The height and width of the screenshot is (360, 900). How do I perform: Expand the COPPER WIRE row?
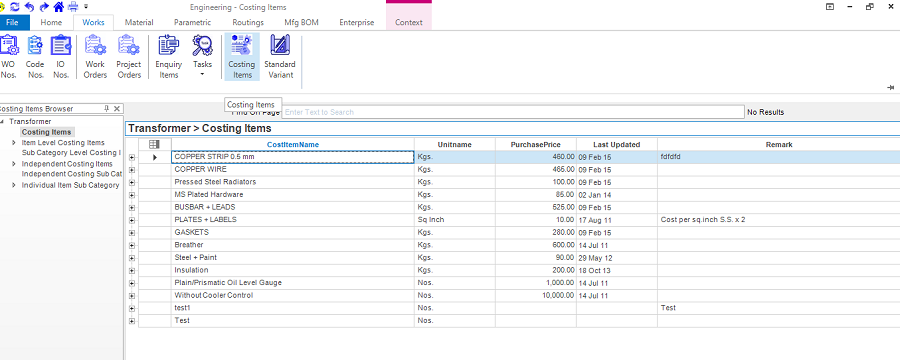coord(132,170)
